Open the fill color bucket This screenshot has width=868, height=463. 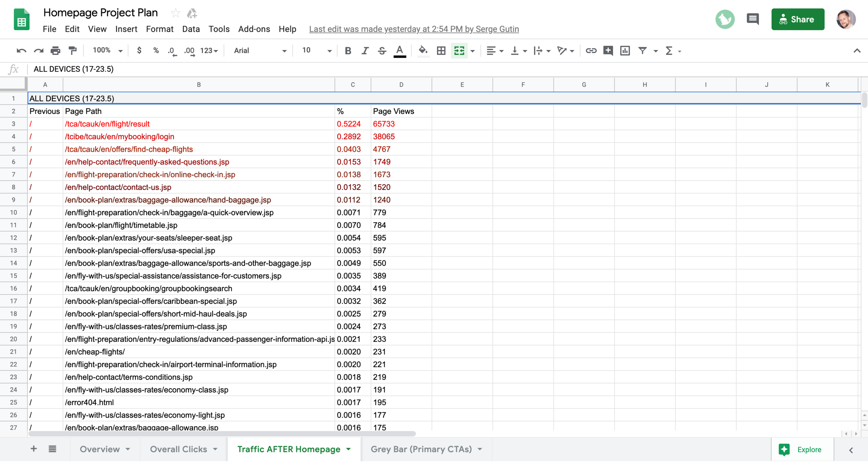pyautogui.click(x=423, y=51)
